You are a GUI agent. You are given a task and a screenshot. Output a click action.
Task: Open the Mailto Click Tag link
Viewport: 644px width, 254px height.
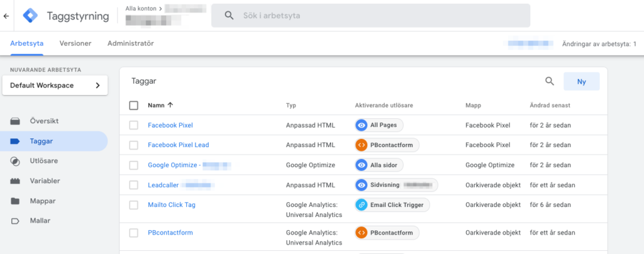coord(172,205)
